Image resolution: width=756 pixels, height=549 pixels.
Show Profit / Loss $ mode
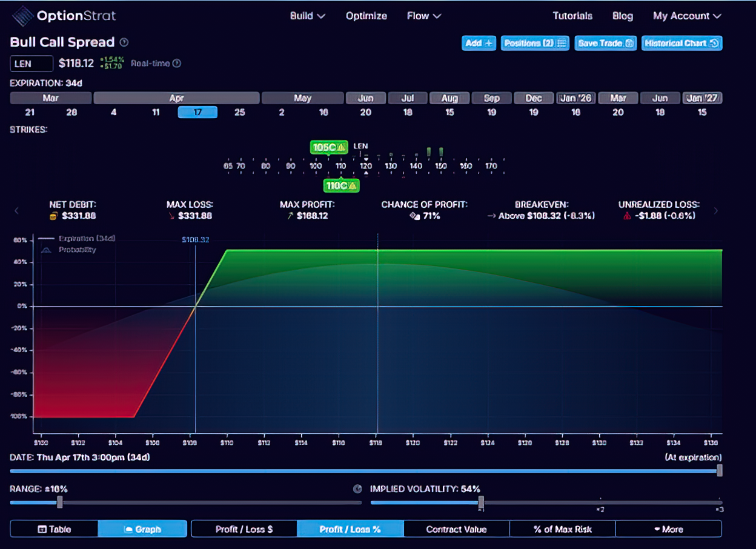click(x=244, y=529)
